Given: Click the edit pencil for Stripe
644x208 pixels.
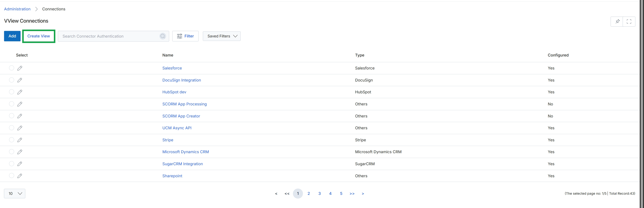Looking at the screenshot, I should click(x=20, y=140).
